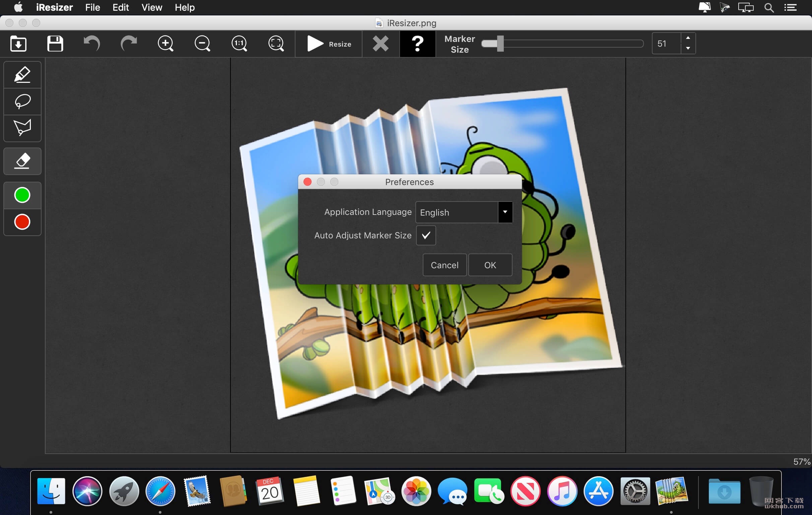Open Photos app in Dock

click(416, 492)
